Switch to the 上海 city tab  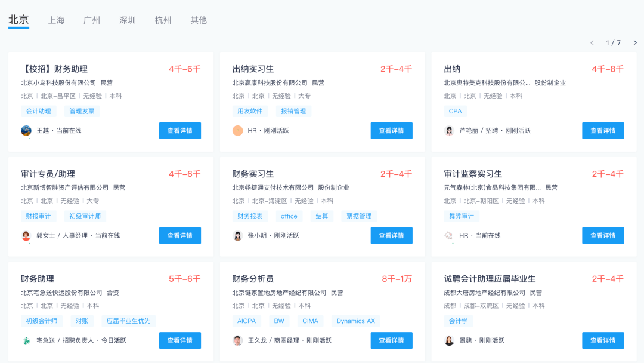(x=57, y=20)
